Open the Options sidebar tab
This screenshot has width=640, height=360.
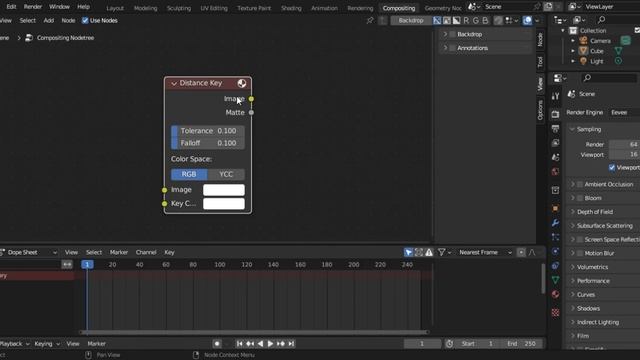coord(540,110)
